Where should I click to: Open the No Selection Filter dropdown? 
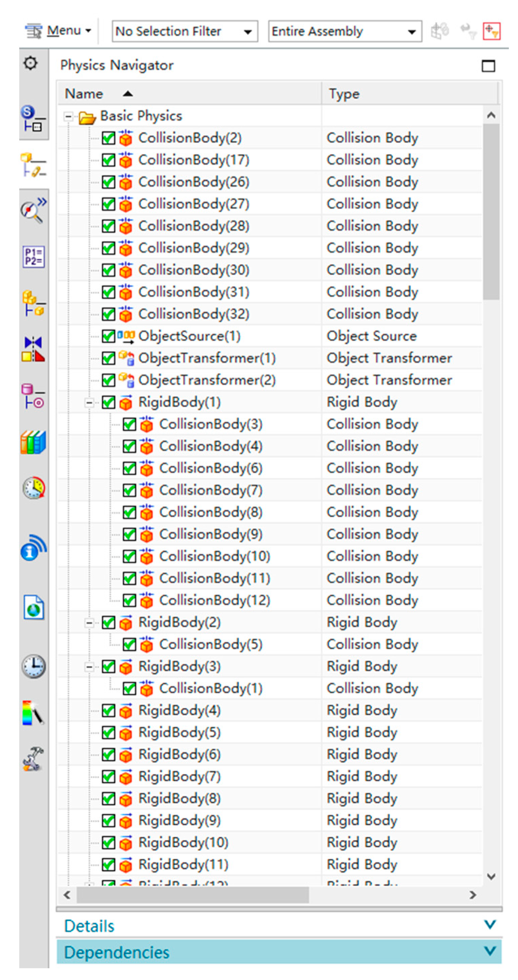(x=184, y=31)
